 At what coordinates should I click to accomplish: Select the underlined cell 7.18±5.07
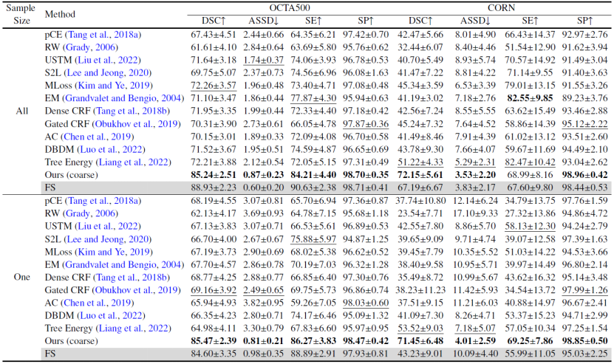pyautogui.click(x=475, y=328)
